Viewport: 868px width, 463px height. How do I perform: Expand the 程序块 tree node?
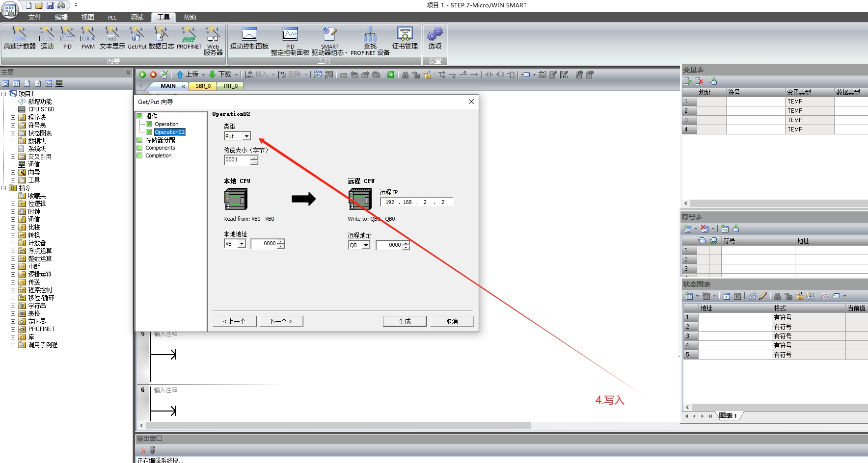point(13,117)
